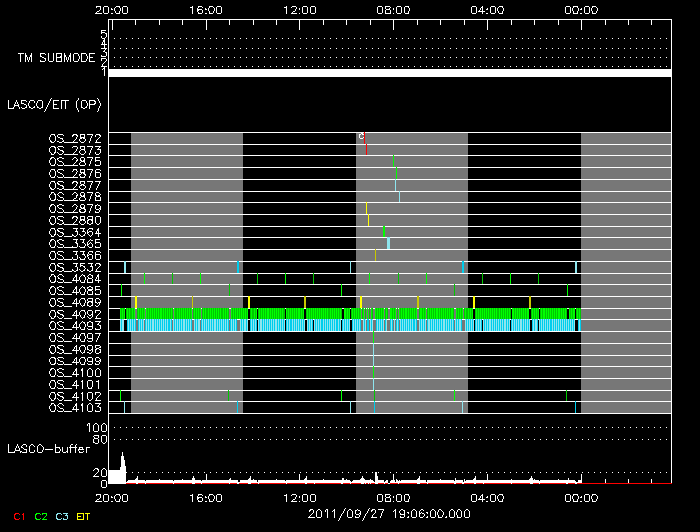Click the light-cyan marker in OS_3365 row
Image resolution: width=700 pixels, height=532 pixels.
[x=388, y=243]
